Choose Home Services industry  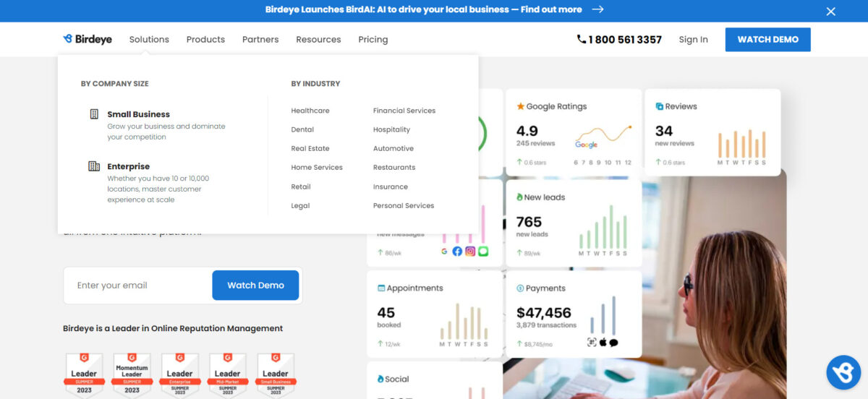point(317,167)
